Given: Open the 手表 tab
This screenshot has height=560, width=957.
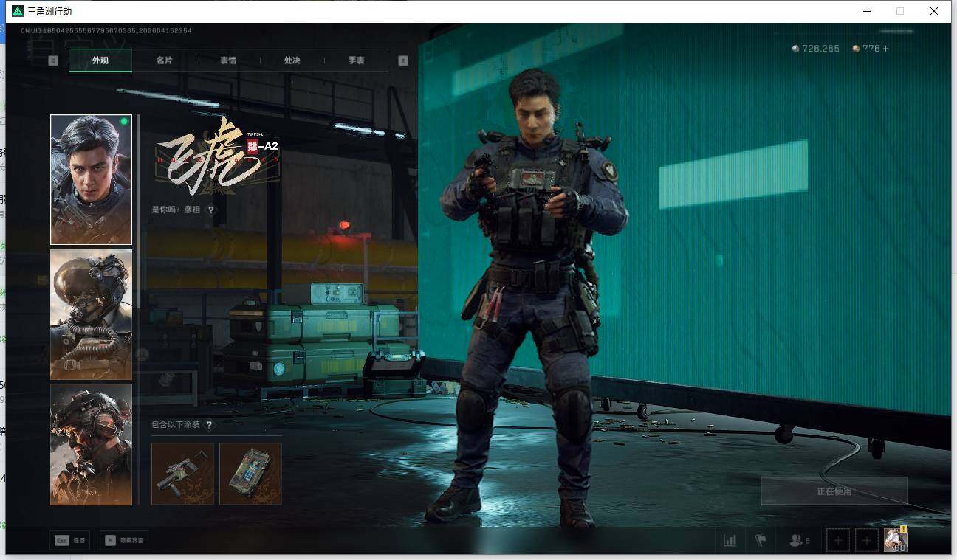Looking at the screenshot, I should (357, 61).
